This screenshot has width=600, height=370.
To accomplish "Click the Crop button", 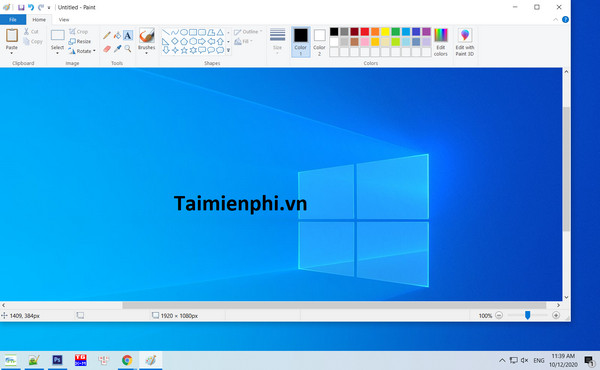I will tap(78, 32).
